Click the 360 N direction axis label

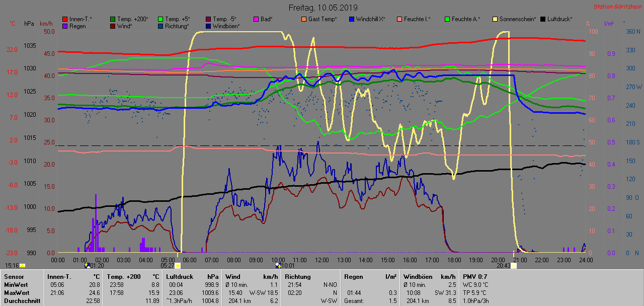coord(632,31)
